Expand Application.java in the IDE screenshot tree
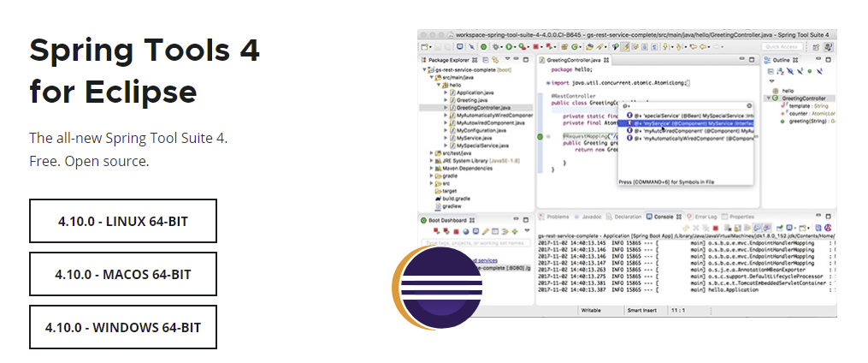868x363 pixels. 446,93
